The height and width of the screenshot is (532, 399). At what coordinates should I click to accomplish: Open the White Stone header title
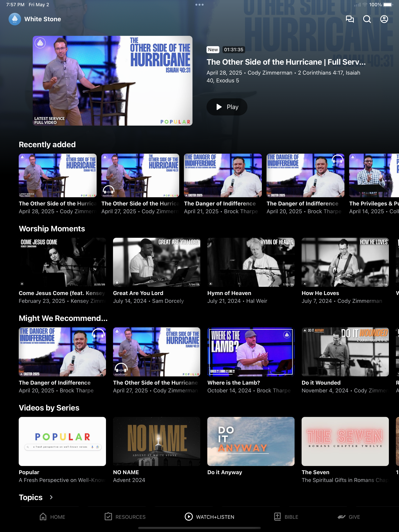tap(43, 19)
